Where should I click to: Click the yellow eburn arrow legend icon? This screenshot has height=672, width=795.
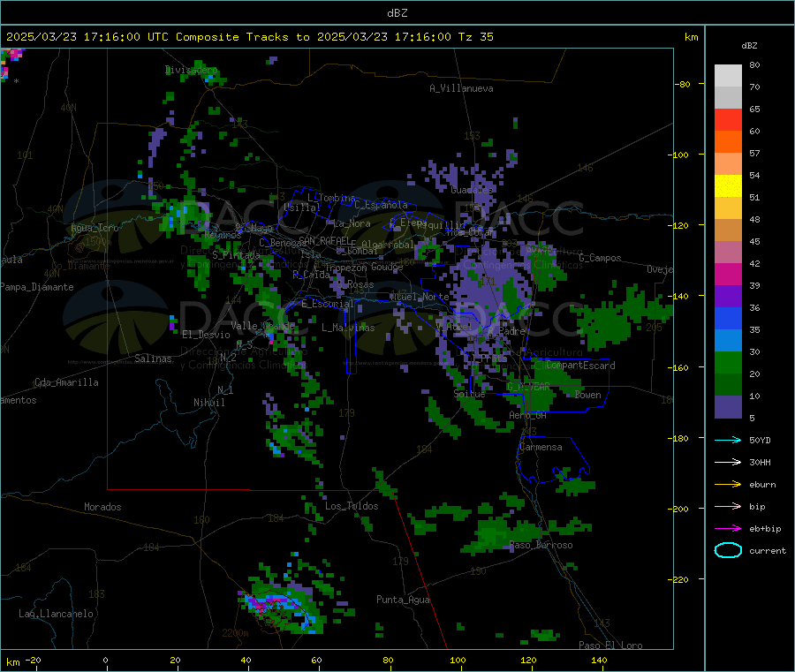[728, 485]
